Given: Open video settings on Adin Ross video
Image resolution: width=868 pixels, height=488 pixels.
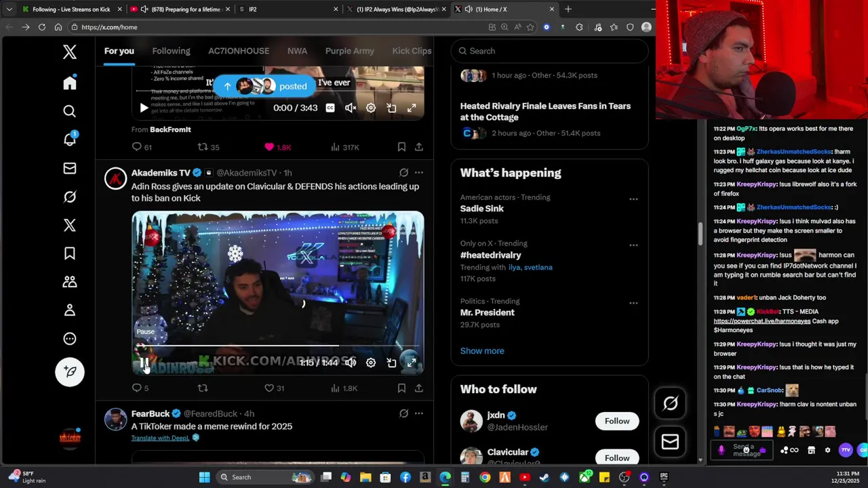Looking at the screenshot, I should tap(371, 363).
